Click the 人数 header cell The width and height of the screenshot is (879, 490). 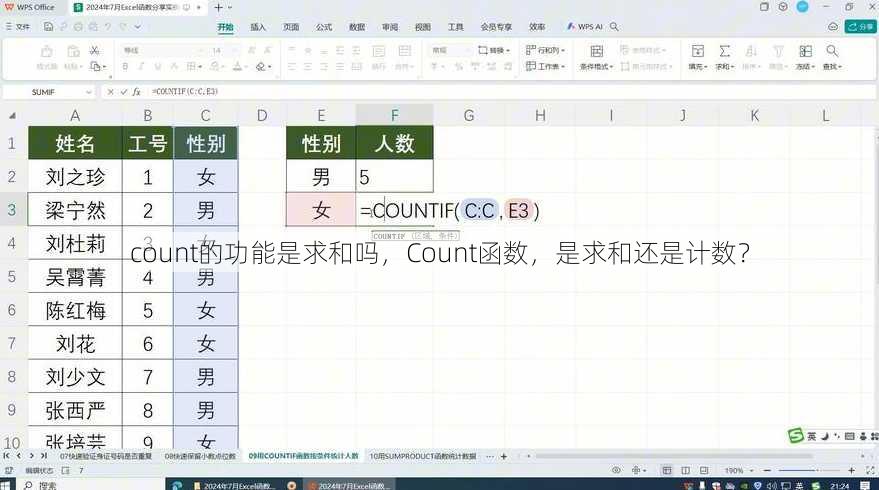pos(394,143)
